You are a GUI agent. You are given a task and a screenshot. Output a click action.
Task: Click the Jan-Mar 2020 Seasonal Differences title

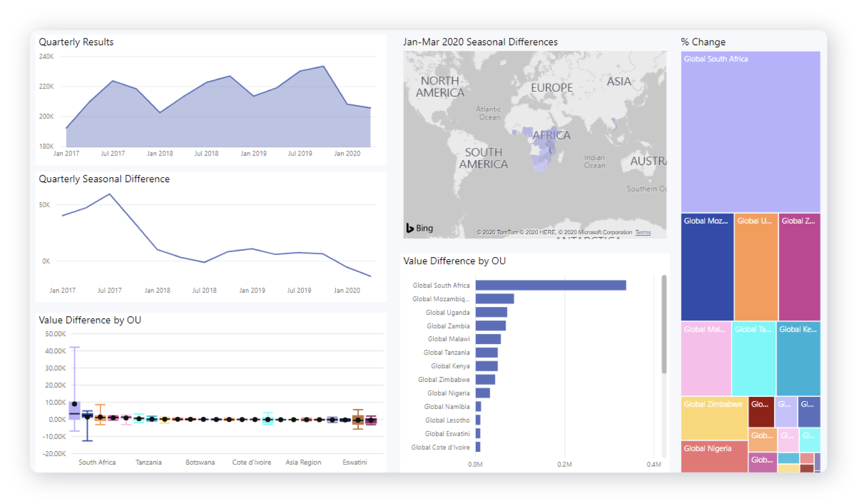(x=480, y=42)
